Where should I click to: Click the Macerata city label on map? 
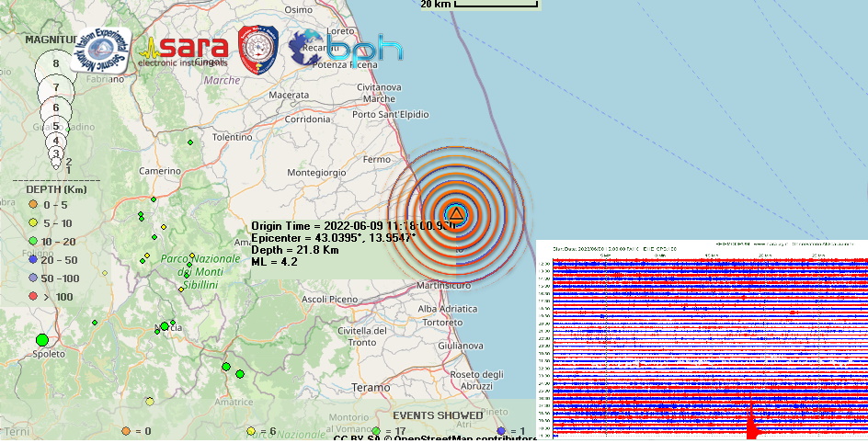(x=289, y=95)
